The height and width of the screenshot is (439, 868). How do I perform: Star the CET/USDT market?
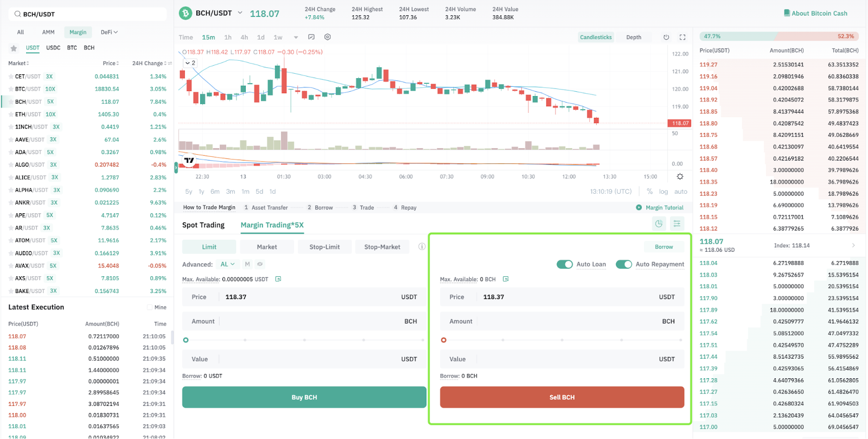[x=11, y=77]
